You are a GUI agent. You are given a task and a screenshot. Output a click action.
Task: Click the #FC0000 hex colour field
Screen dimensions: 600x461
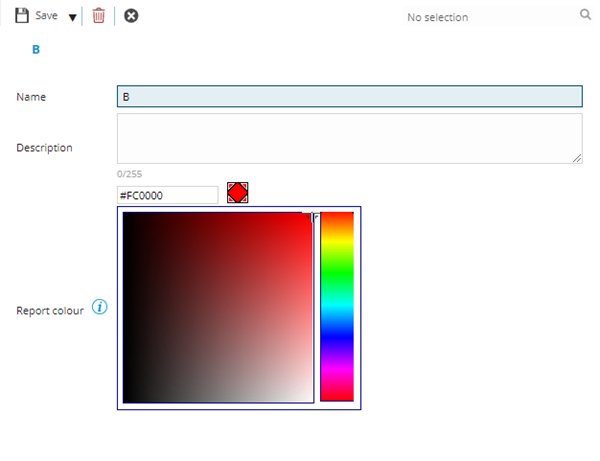point(167,195)
